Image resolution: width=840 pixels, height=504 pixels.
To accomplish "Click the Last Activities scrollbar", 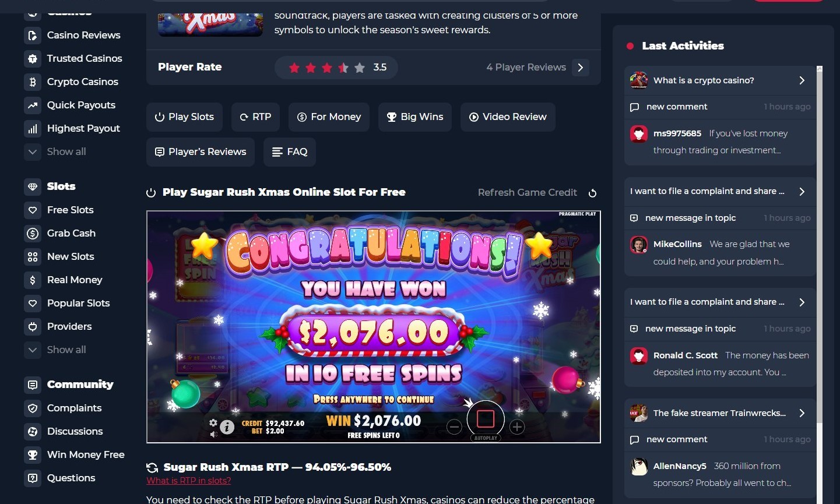I will pos(819,245).
